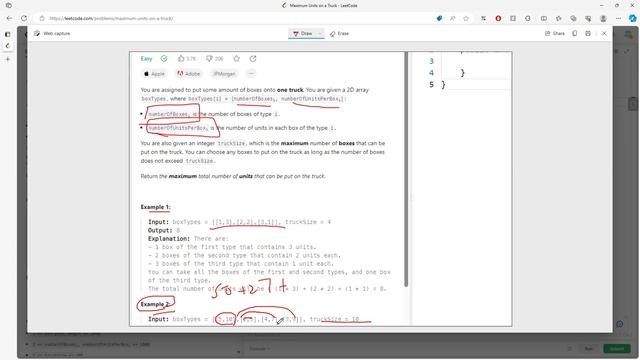Click the thumbs down dislike count
The height and width of the screenshot is (360, 640).
215,59
